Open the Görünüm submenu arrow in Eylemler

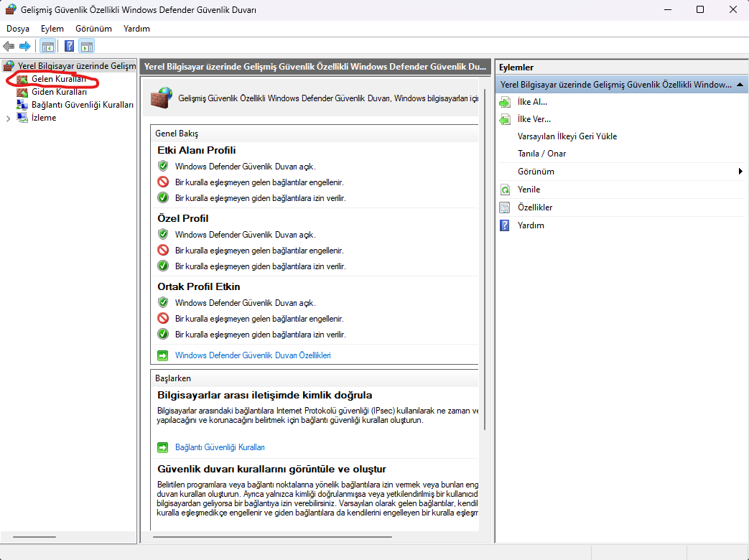click(x=740, y=172)
